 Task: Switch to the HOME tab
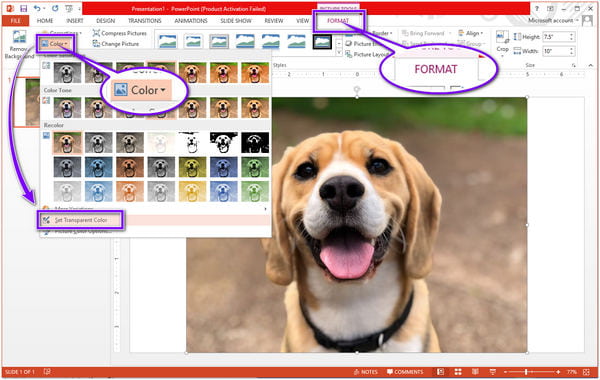coord(45,21)
